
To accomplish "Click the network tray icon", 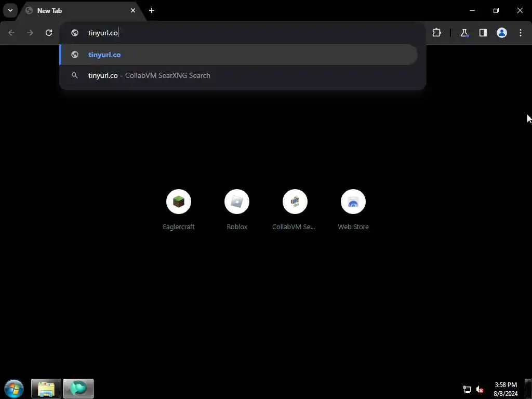I will pyautogui.click(x=467, y=389).
